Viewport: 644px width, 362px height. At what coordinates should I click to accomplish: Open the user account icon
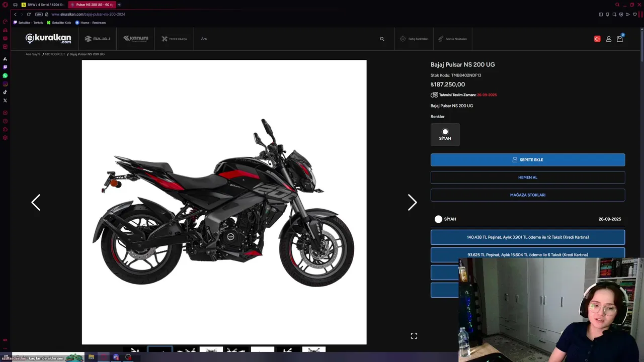coord(609,39)
